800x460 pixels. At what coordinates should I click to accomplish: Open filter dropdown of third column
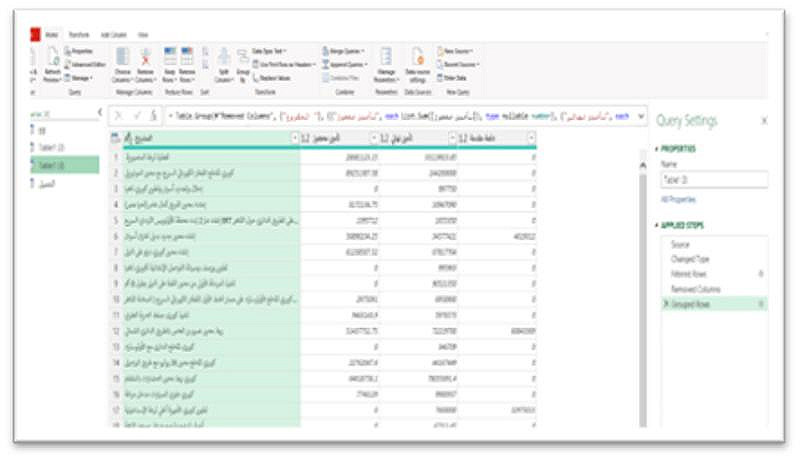coord(452,138)
